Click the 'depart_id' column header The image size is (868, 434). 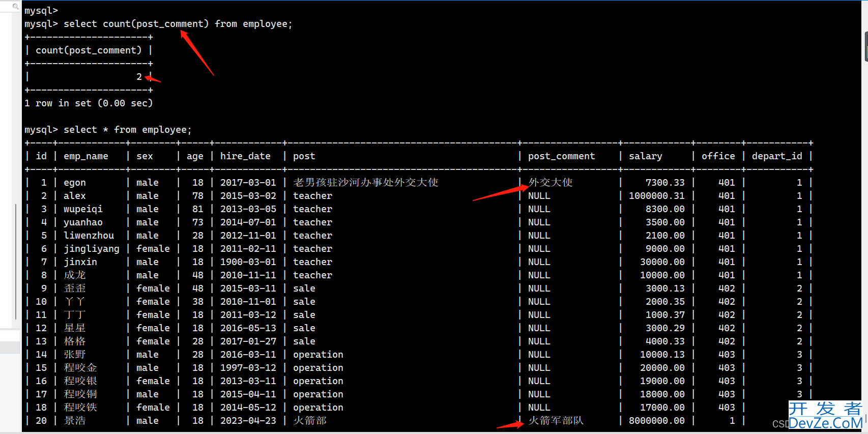tap(777, 156)
